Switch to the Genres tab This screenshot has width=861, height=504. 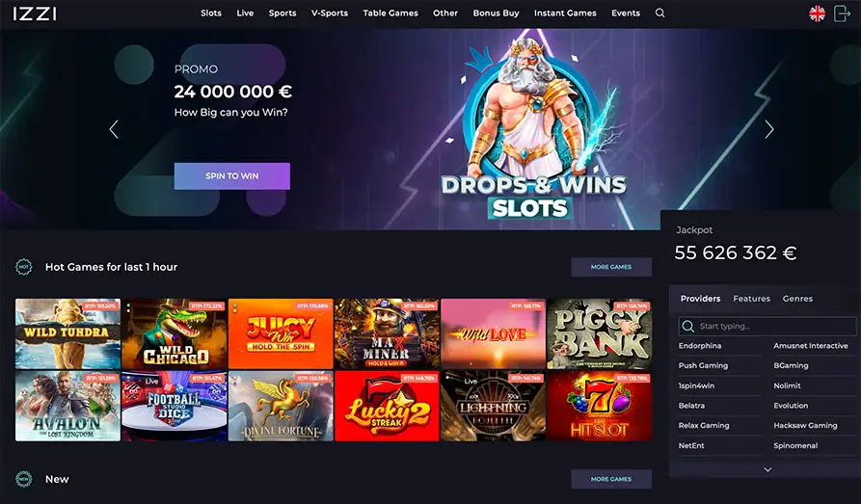point(797,299)
